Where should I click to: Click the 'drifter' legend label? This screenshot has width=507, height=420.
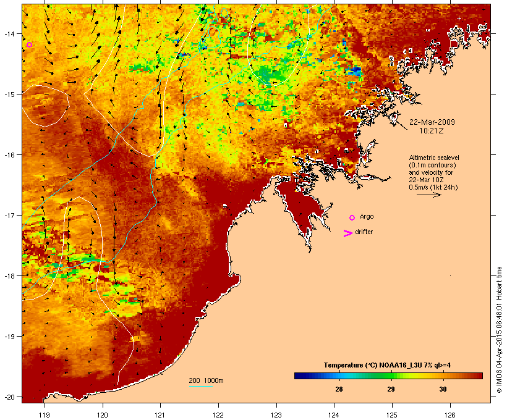point(364,232)
